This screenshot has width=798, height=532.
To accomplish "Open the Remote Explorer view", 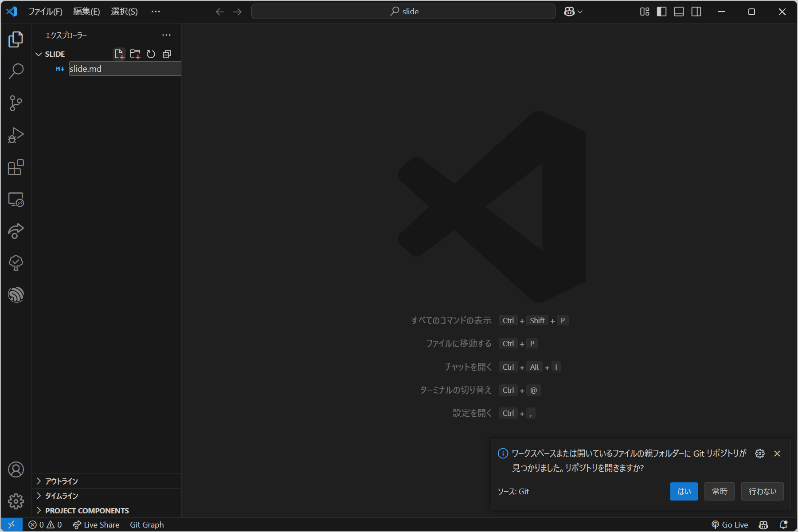I will pos(16,199).
